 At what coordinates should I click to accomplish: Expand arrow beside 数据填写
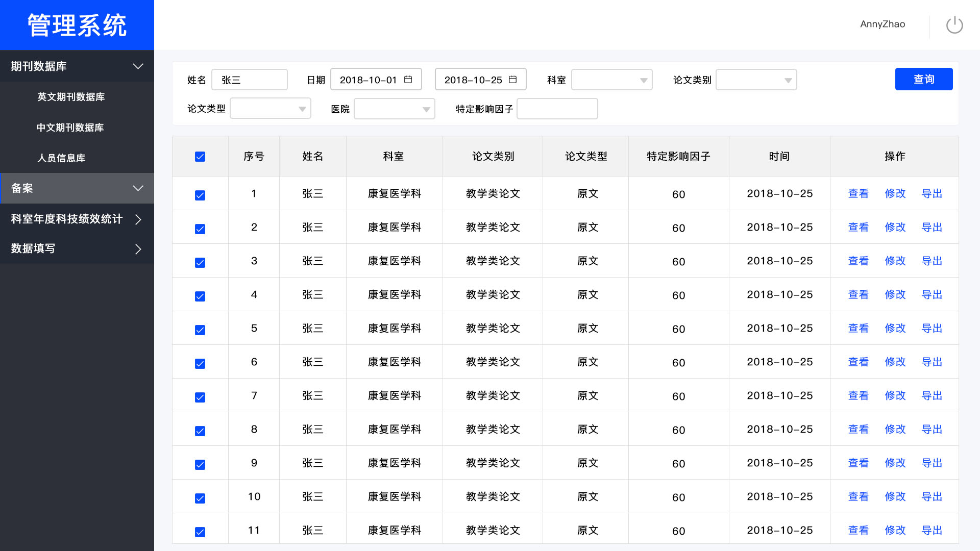pos(138,249)
